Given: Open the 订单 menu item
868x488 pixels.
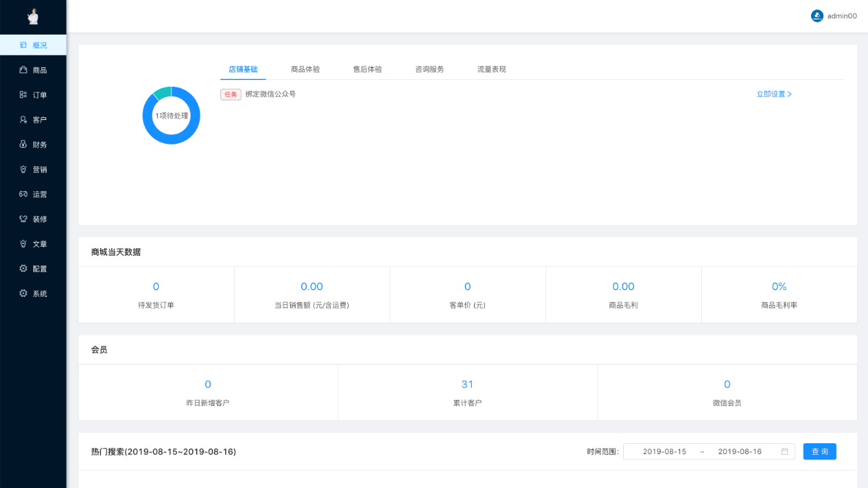Looking at the screenshot, I should (33, 95).
